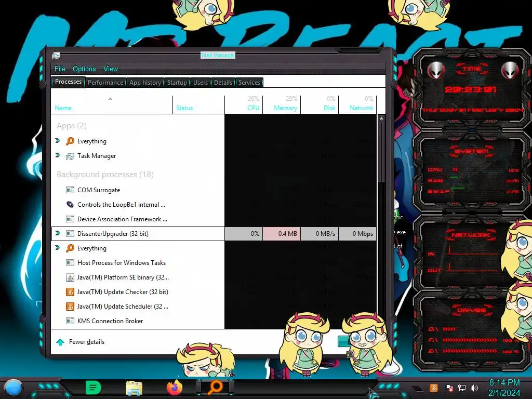Click Everything icon under Background processes

70,248
